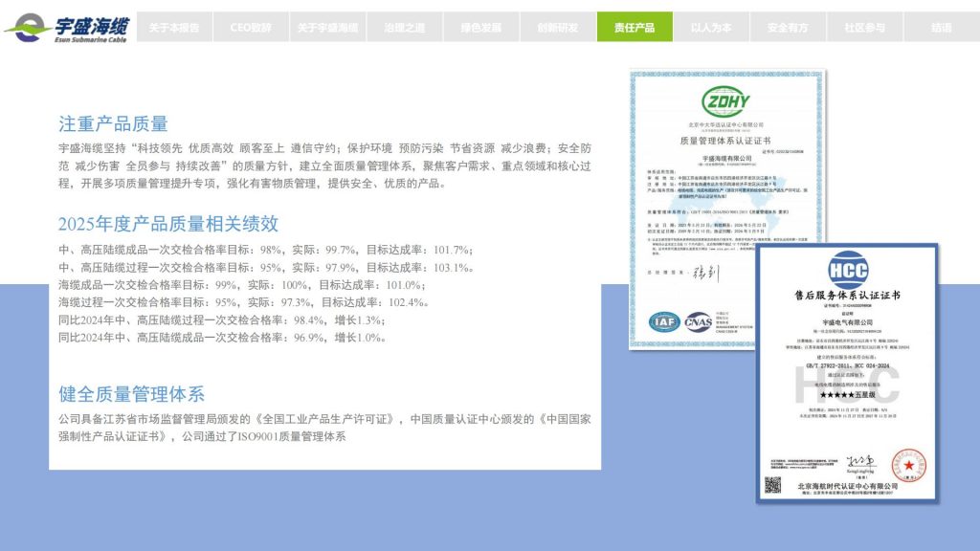Switch to the CEO致辞 tab

coord(251,28)
